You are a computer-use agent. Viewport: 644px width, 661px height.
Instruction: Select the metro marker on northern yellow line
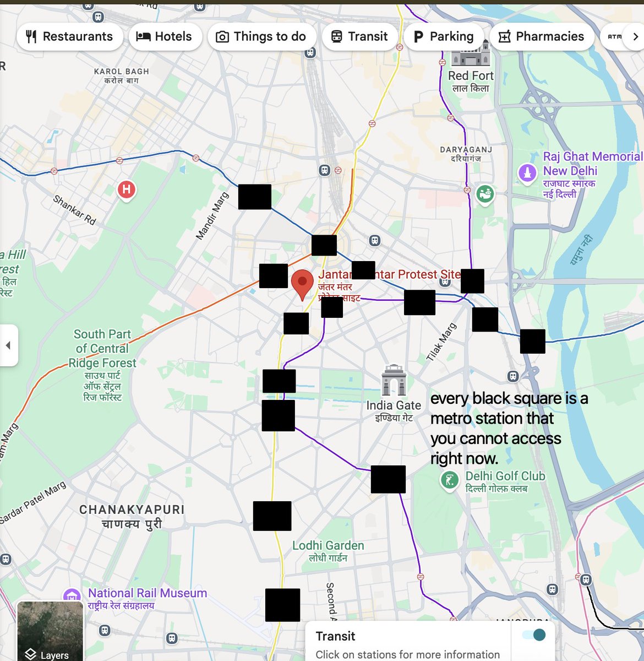coord(372,123)
